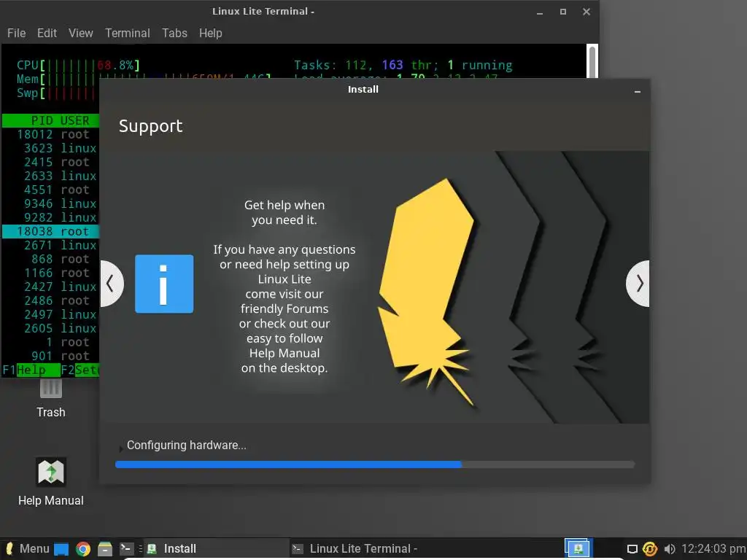Select htop process row 1166 root
Screen dimensions: 747x560
(50, 273)
